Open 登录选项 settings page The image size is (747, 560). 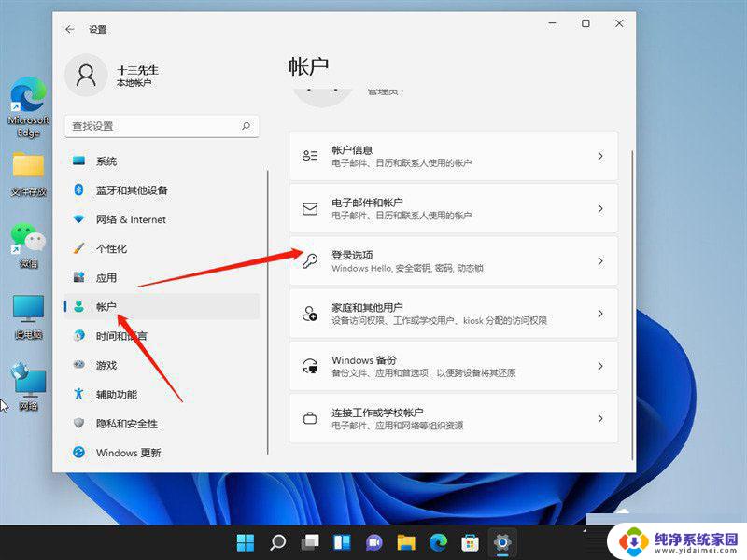[454, 261]
